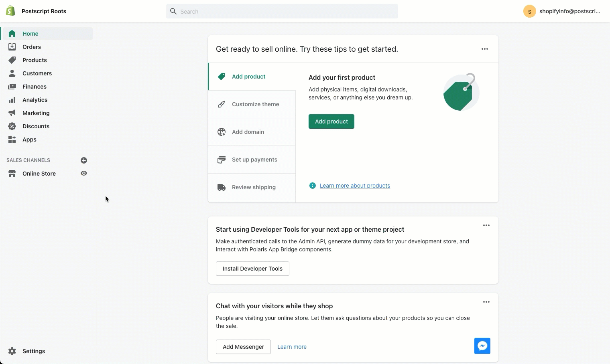Image resolution: width=610 pixels, height=364 pixels.
Task: Click the user avatar circle
Action: pos(530,11)
